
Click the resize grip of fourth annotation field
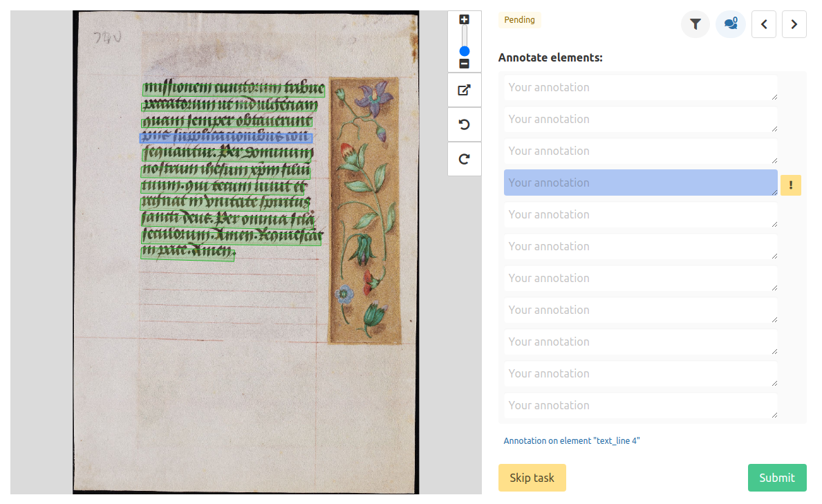click(774, 192)
